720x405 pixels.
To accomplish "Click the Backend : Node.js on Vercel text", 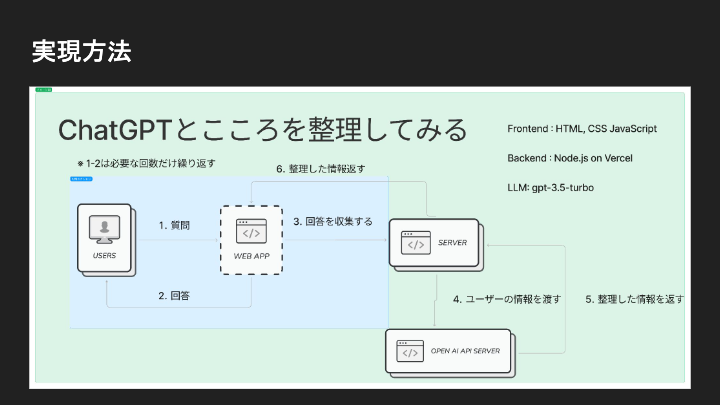I will pyautogui.click(x=569, y=158).
